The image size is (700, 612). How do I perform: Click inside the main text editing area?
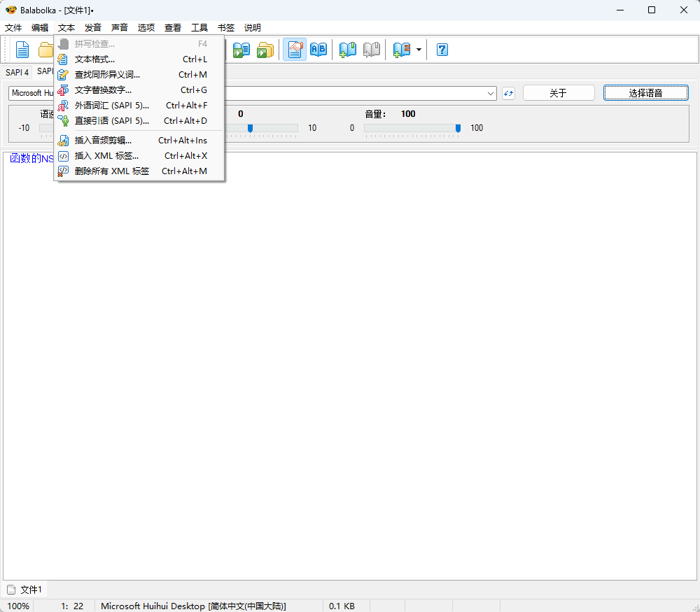[x=350, y=366]
